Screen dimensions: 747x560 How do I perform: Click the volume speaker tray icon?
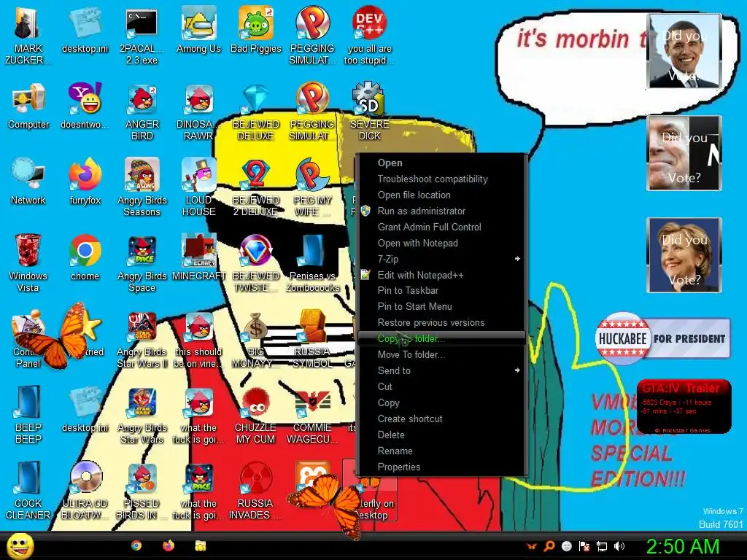[x=620, y=546]
